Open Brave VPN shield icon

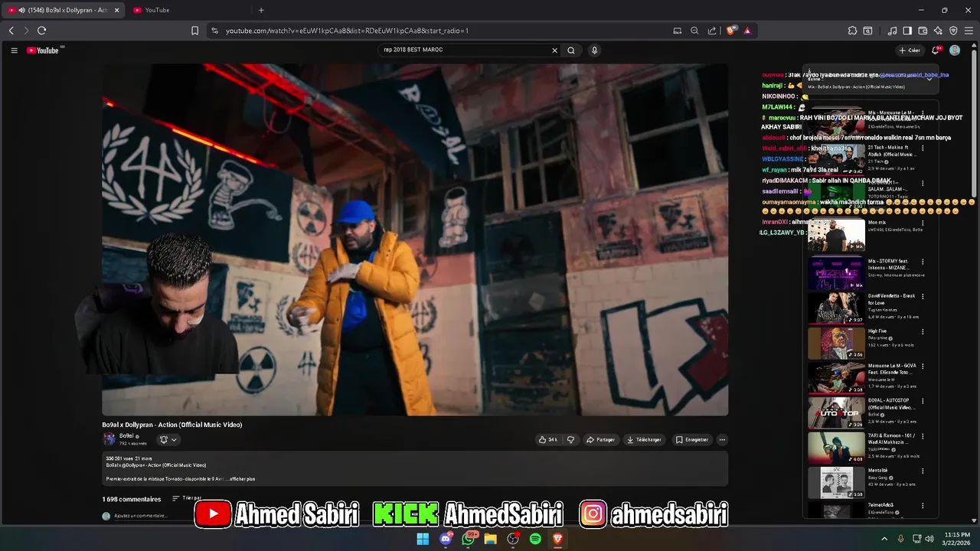coord(953,31)
